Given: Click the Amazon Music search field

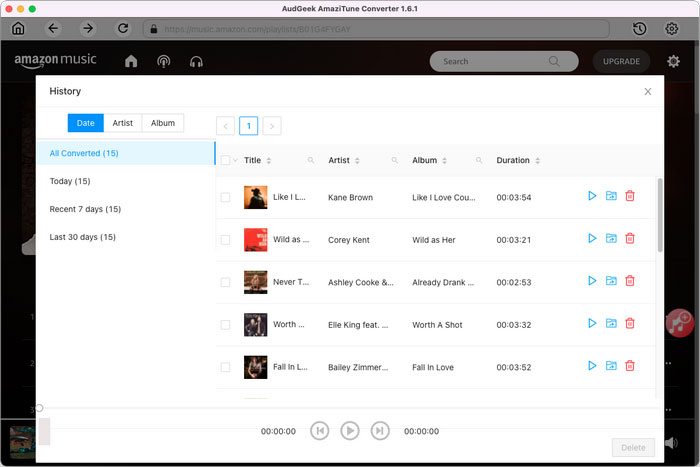Looking at the screenshot, I should (504, 61).
